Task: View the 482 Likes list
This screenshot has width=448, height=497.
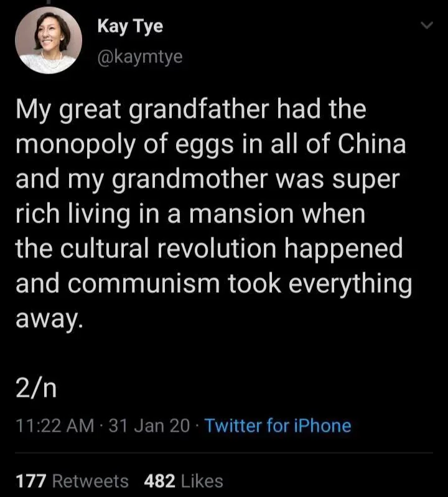Action: coord(184,481)
